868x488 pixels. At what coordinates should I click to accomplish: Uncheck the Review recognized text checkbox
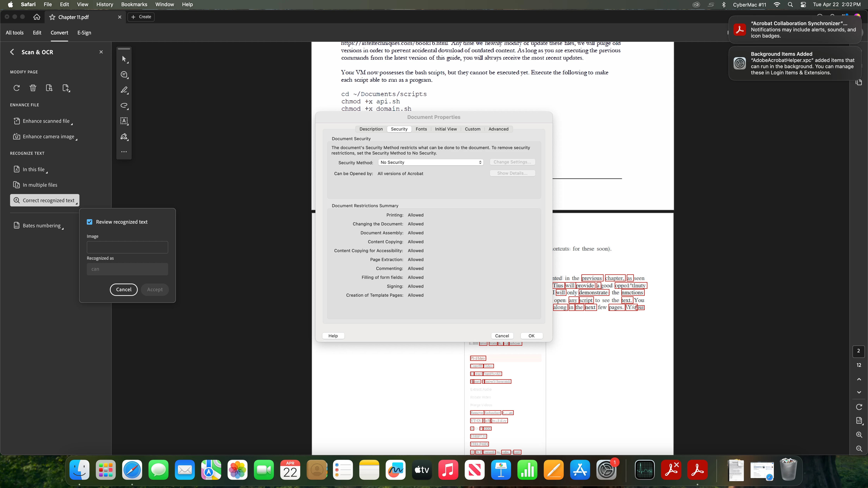click(90, 222)
